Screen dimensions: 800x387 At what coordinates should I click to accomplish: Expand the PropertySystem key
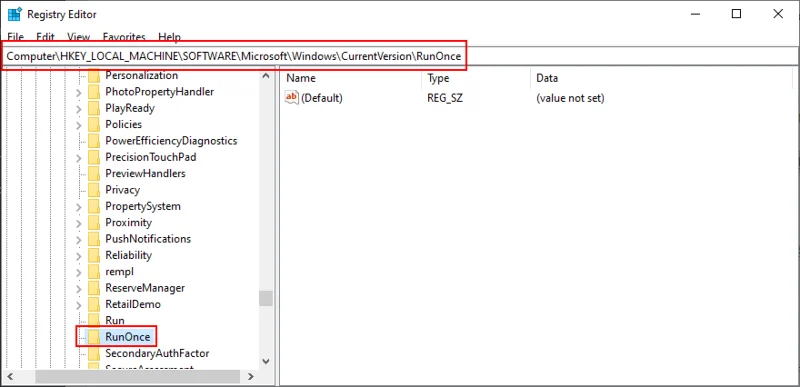(x=79, y=207)
